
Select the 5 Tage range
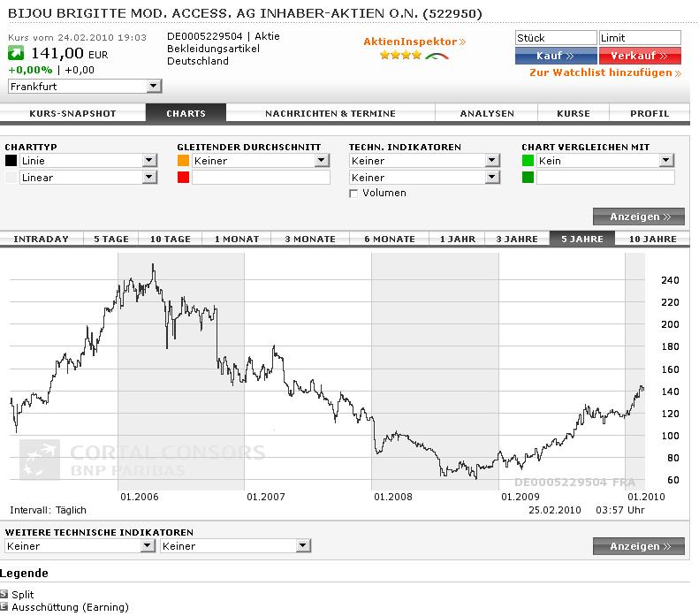(111, 239)
